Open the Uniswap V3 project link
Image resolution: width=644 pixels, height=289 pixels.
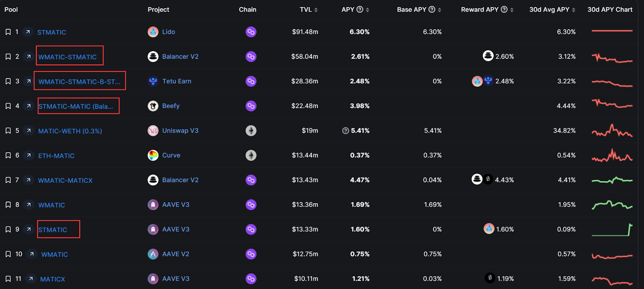[x=180, y=131]
